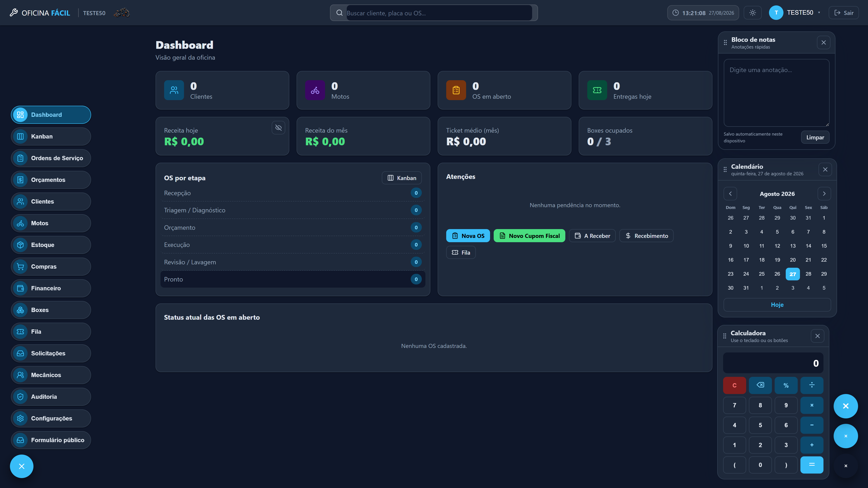The height and width of the screenshot is (488, 868).
Task: Open Ordens de Serviço in sidebar
Action: (51, 158)
